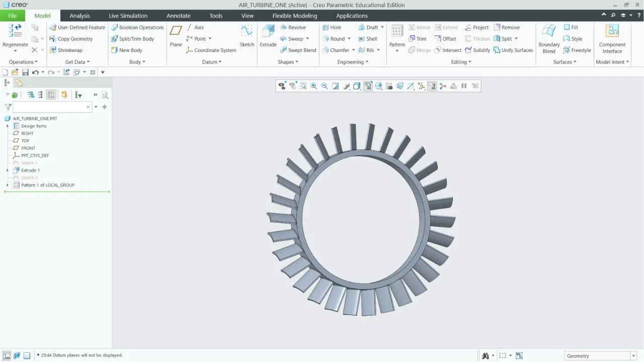Screen dimensions: 644x362
Task: Toggle the pause simulation icon
Action: coord(464,86)
